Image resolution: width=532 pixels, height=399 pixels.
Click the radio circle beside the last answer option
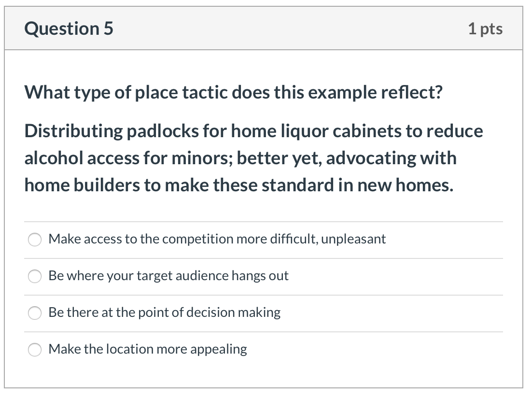34,349
